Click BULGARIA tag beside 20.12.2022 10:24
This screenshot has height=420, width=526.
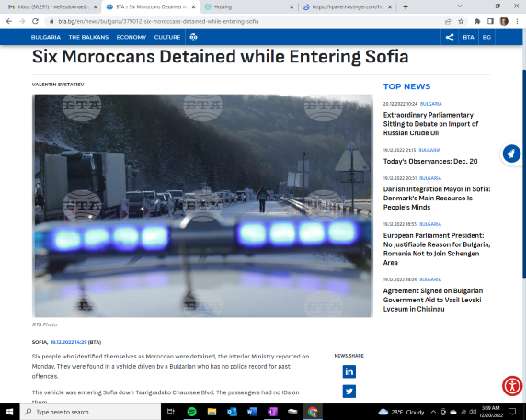pos(430,104)
